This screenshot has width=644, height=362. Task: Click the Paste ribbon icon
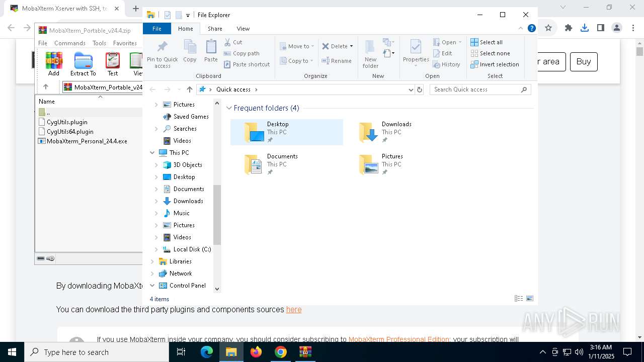point(211,51)
